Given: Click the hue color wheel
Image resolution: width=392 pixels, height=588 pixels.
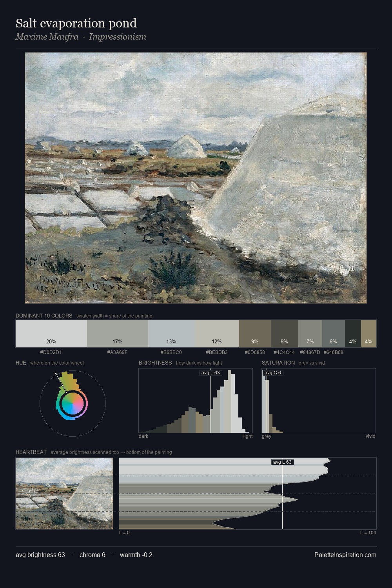Looking at the screenshot, I should pos(73,403).
